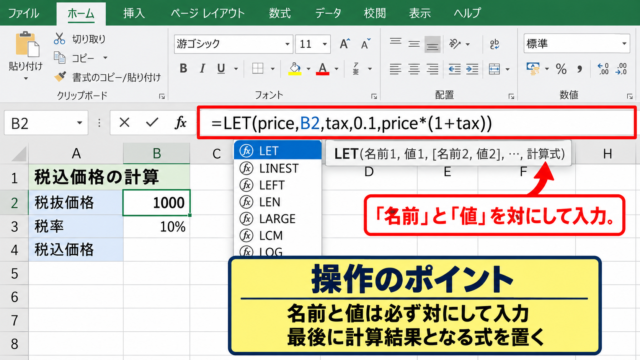Click the Increase Indent icon
The height and width of the screenshot is (360, 640).
(x=472, y=69)
